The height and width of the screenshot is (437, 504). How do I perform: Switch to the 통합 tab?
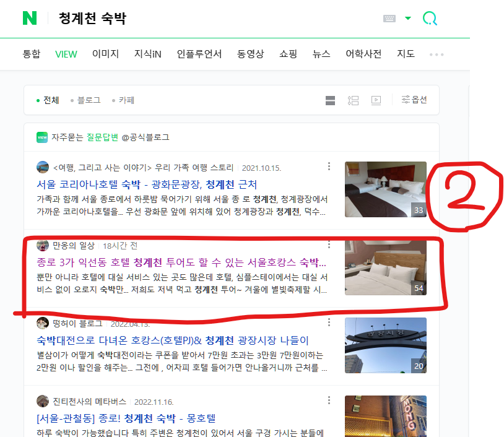point(32,54)
